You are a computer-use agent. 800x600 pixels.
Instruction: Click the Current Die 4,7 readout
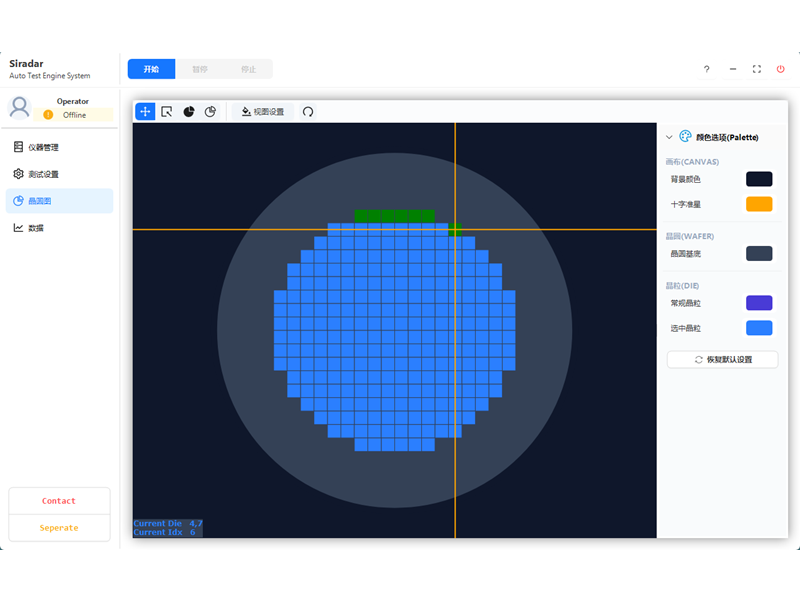[x=168, y=523]
